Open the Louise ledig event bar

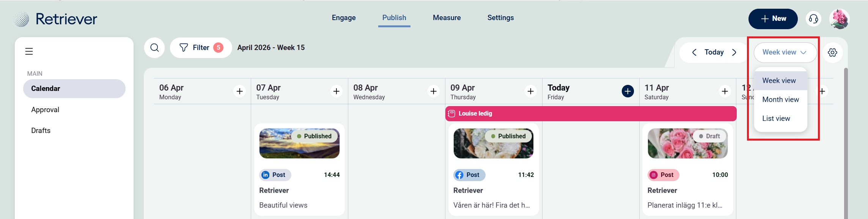click(590, 114)
